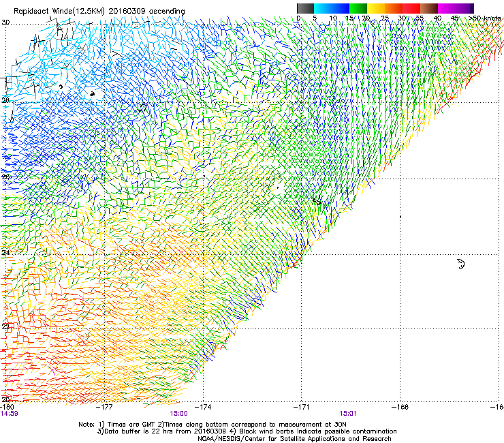The height and width of the screenshot is (443, 504).
Task: Click the longitude label '-180'
Action: click(x=7, y=407)
